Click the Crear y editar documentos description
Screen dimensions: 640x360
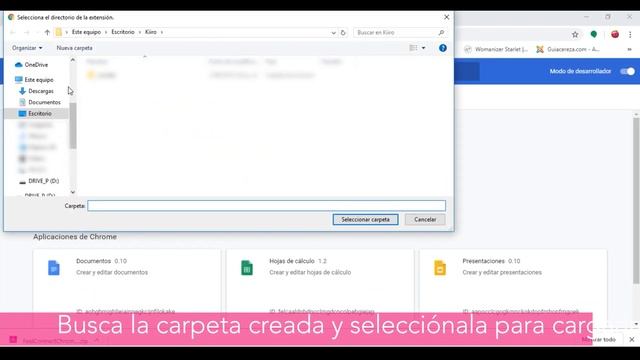click(112, 273)
